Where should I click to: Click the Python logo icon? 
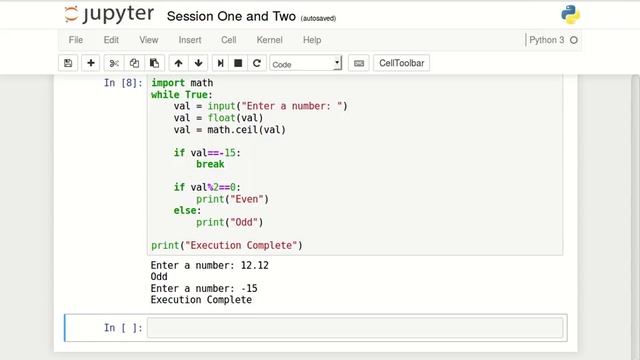[571, 15]
